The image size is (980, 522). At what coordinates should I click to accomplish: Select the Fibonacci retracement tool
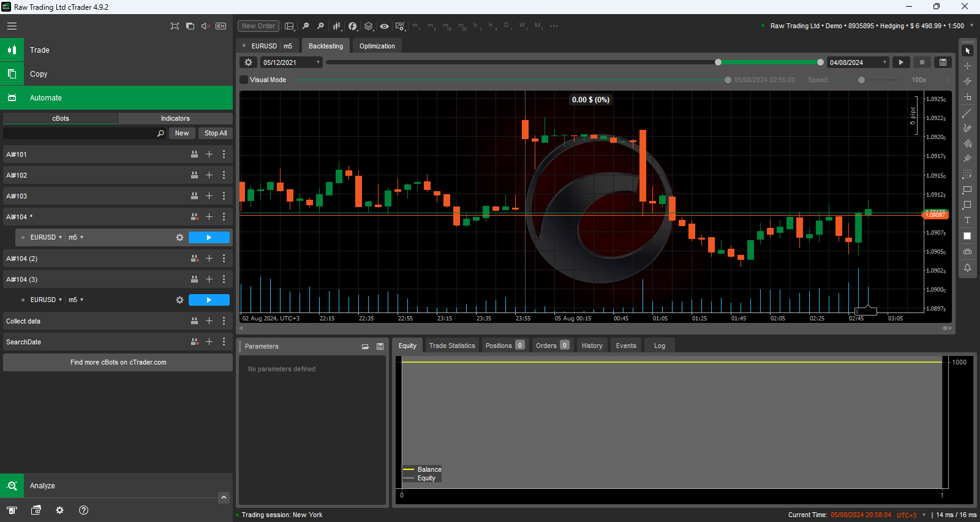click(968, 174)
